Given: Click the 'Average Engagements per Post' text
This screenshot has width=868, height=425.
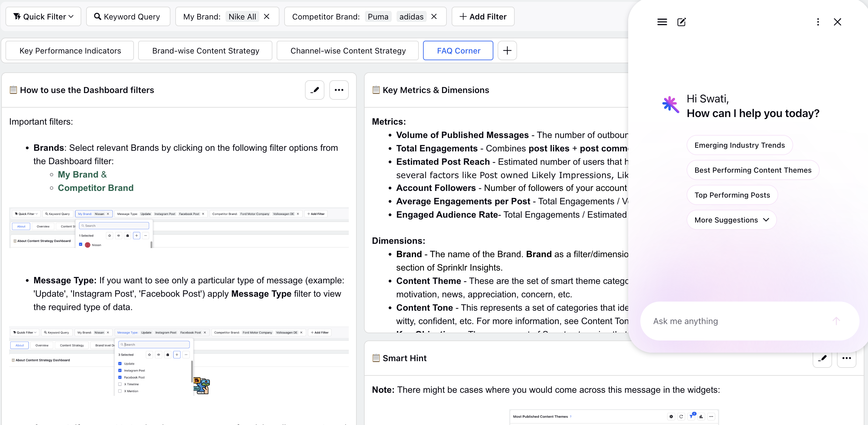Looking at the screenshot, I should pos(463,201).
